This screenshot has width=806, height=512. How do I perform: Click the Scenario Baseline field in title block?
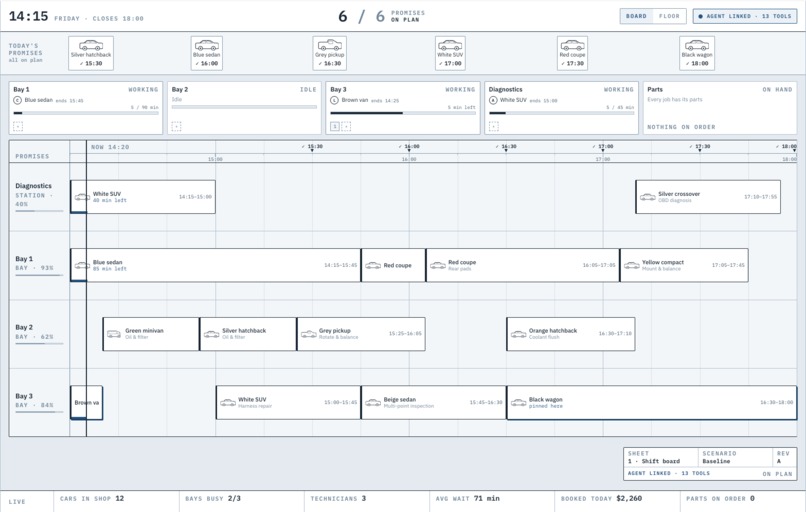(735, 457)
